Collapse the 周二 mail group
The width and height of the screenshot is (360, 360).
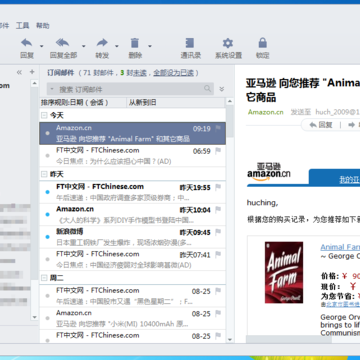44,278
